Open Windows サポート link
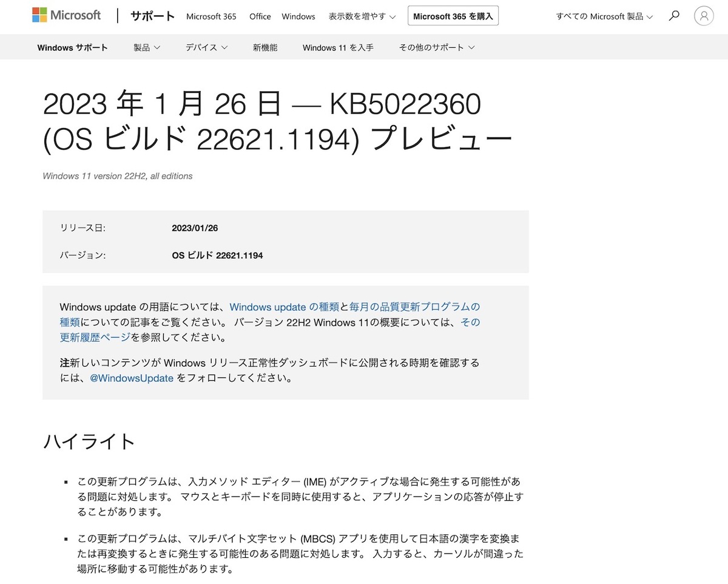This screenshot has width=728, height=584. (x=73, y=47)
